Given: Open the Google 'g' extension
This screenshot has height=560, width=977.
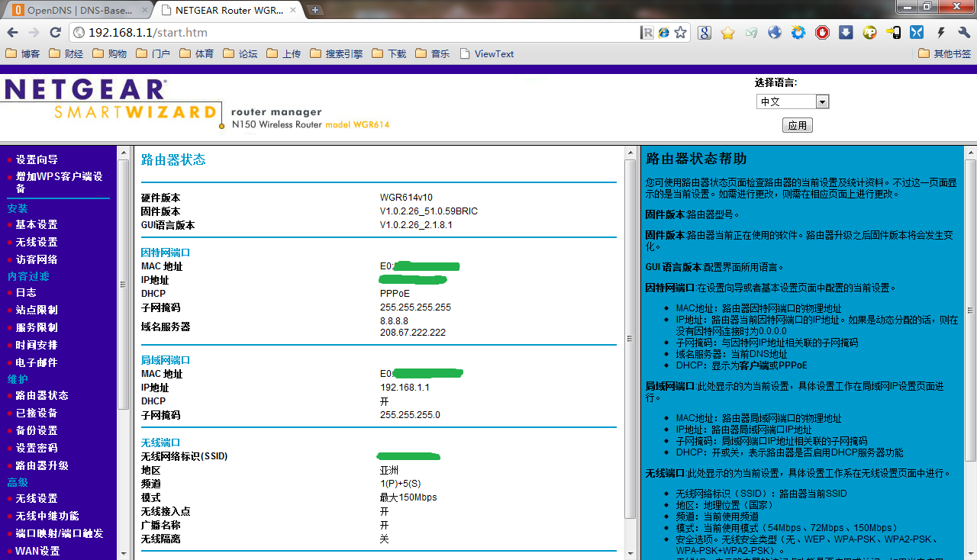Looking at the screenshot, I should (x=705, y=33).
